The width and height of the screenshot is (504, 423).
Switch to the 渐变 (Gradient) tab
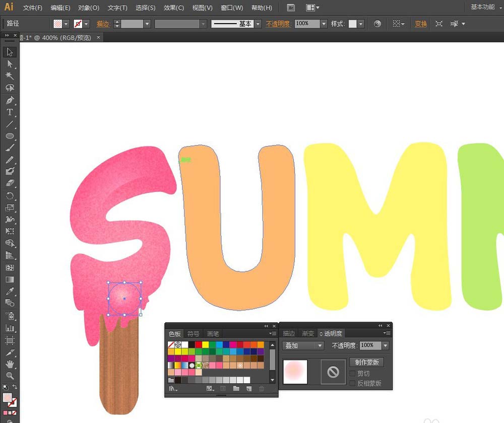tap(307, 333)
